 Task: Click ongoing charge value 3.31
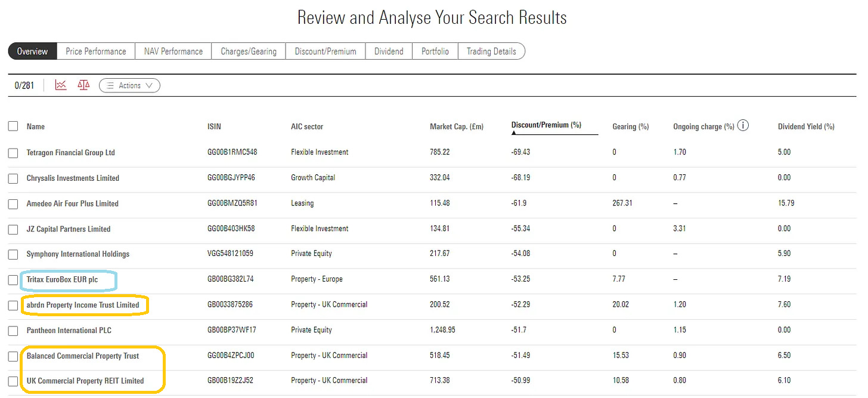[x=680, y=229]
